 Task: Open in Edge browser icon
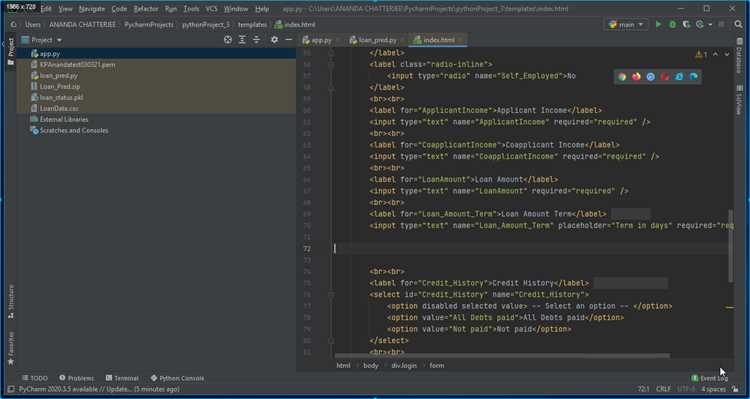pyautogui.click(x=694, y=77)
